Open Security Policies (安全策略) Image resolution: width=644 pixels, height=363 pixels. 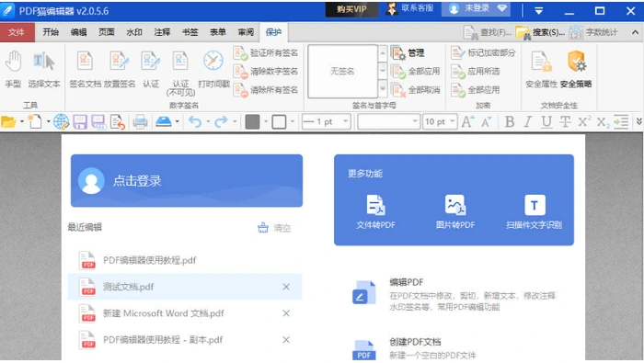click(x=576, y=69)
